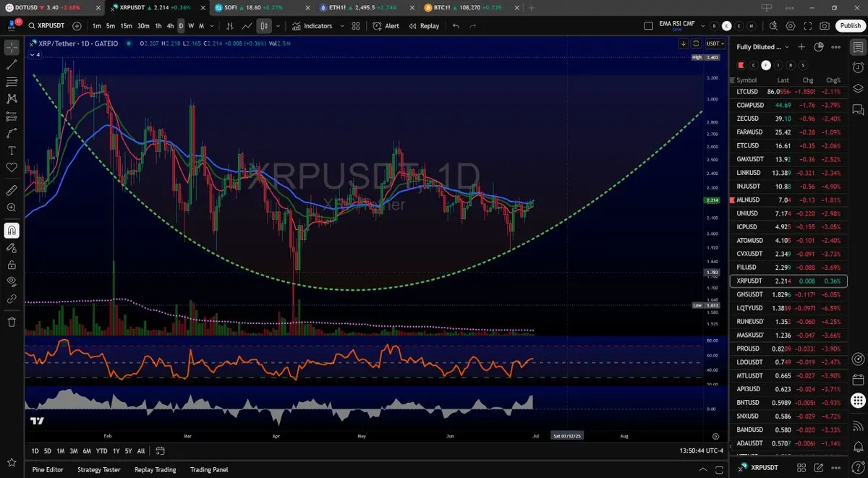The height and width of the screenshot is (478, 868).
Task: Open the patterns drawing tools
Action: pos(12,98)
